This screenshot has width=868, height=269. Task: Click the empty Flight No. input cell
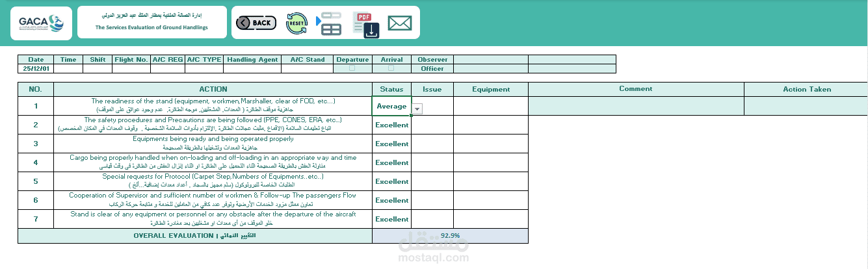tap(131, 68)
